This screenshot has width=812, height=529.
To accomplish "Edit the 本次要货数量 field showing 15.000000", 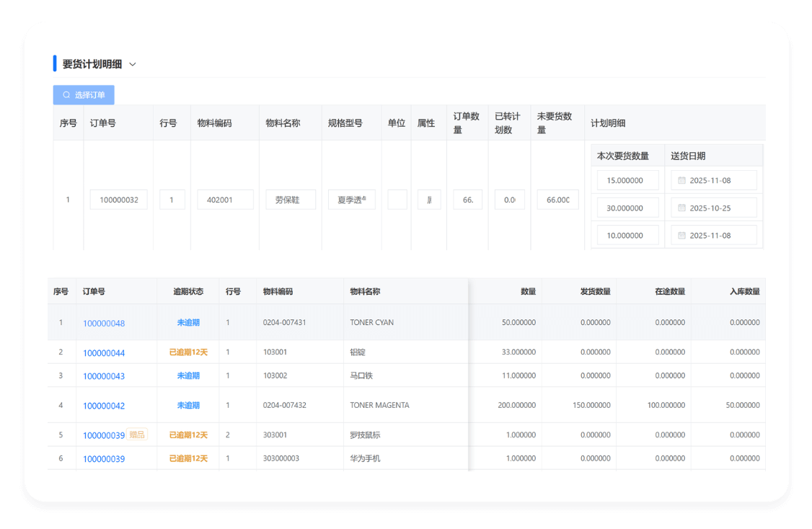I will point(627,180).
